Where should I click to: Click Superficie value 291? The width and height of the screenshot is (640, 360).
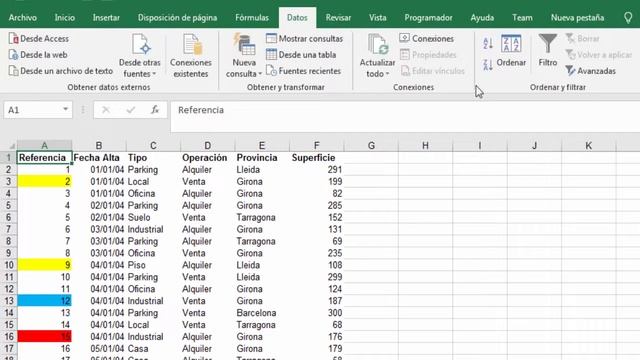point(316,169)
